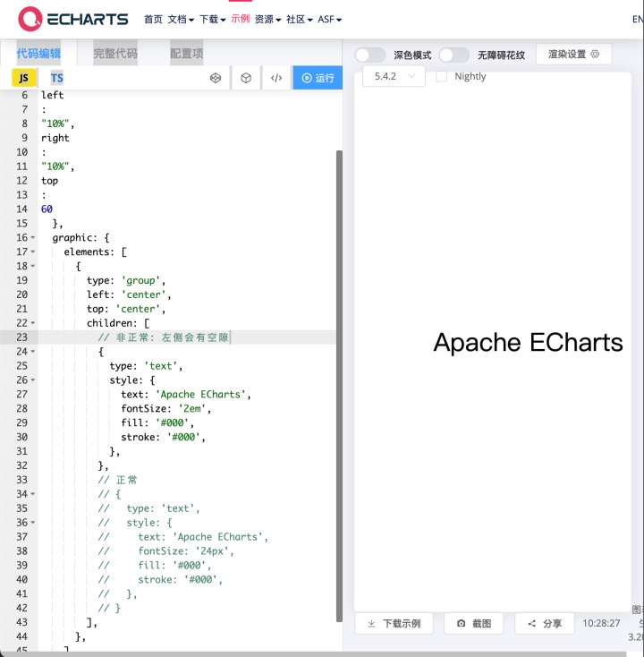Toggle the accessibility pattern (无障碍花纹) switch

[454, 55]
